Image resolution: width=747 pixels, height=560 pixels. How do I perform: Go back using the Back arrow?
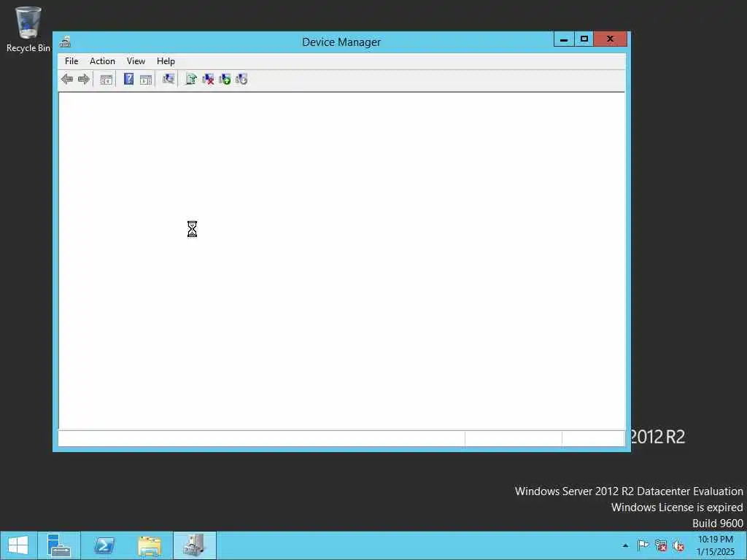tap(67, 79)
